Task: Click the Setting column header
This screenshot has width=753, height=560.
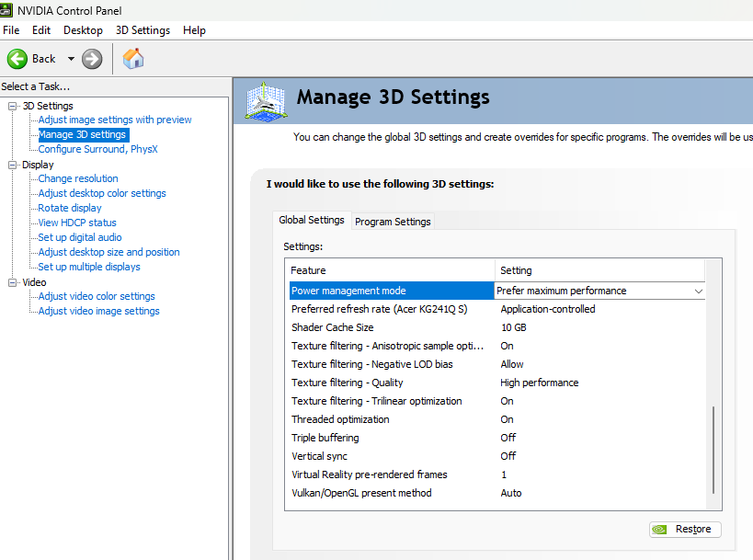Action: click(599, 270)
